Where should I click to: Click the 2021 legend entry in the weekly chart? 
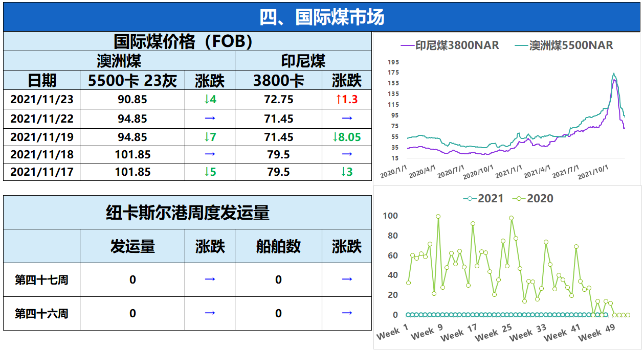tap(483, 198)
